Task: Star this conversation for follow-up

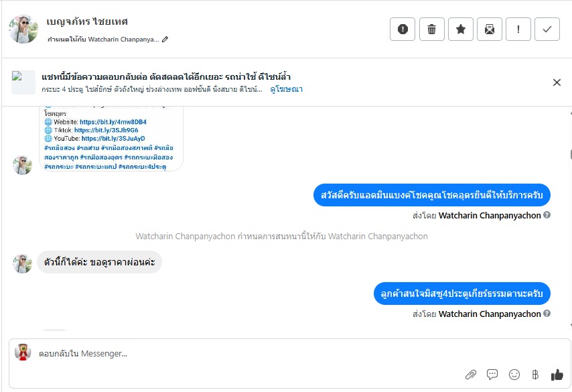Action: [461, 29]
